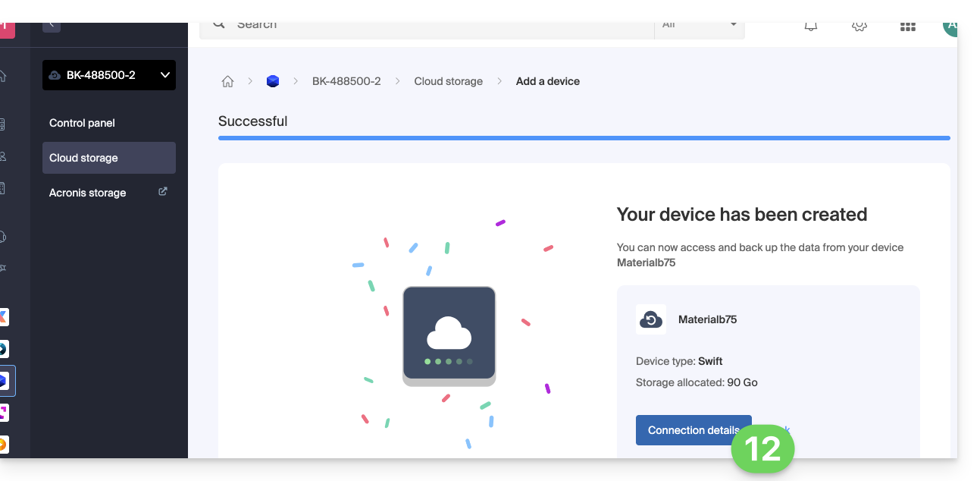Image resolution: width=980 pixels, height=481 pixels.
Task: Click the Materialb75 cloud backup icon
Action: [x=651, y=319]
